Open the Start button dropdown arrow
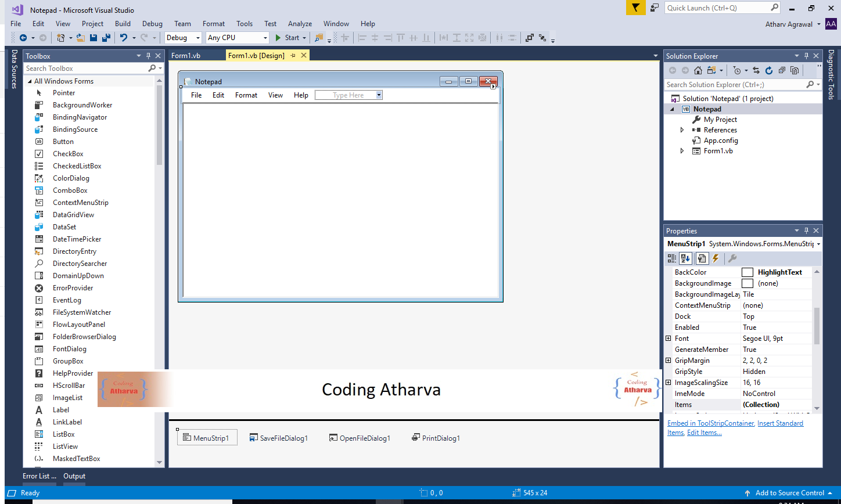 pos(304,38)
